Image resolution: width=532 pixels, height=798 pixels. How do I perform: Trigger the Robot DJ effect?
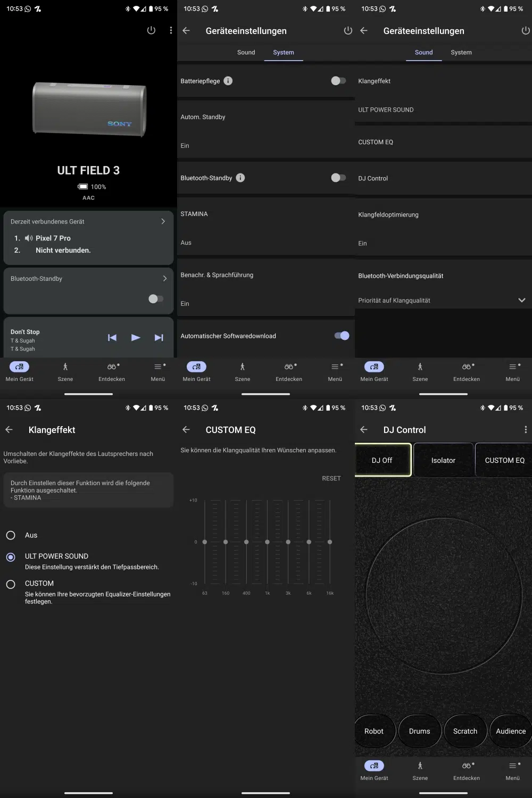[x=375, y=731]
